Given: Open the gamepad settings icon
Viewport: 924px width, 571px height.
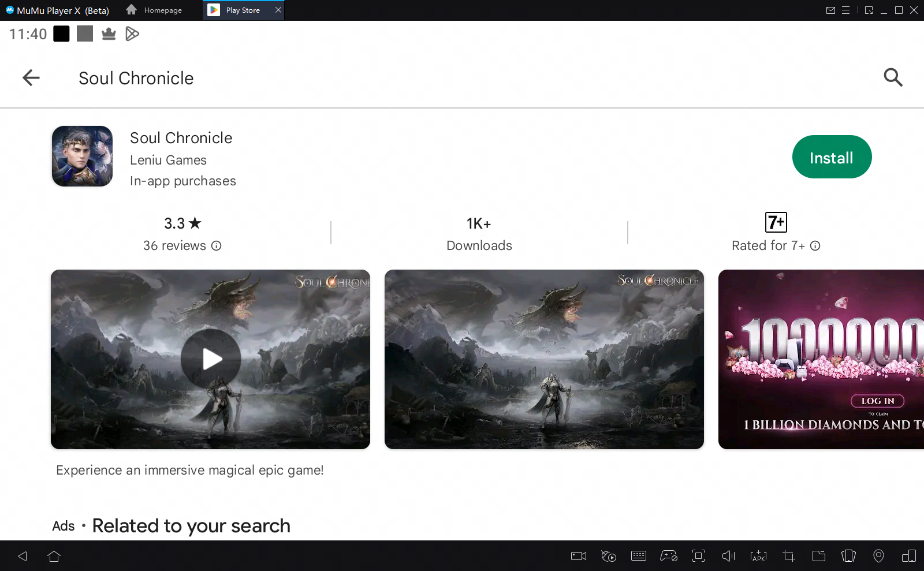Looking at the screenshot, I should 669,556.
